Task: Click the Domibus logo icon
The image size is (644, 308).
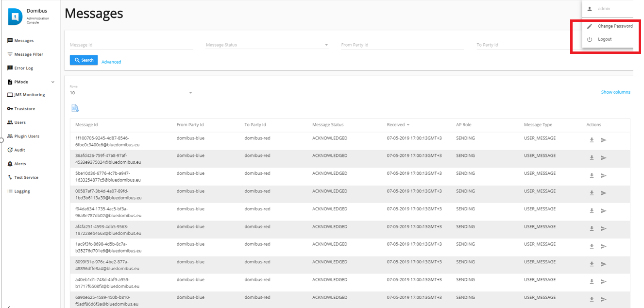Action: pos(15,17)
